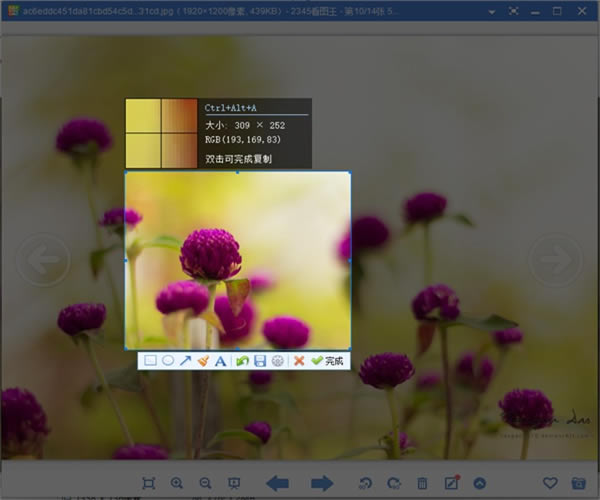The height and width of the screenshot is (500, 600).
Task: Click 完成 to finish the screenshot
Action: (x=327, y=360)
